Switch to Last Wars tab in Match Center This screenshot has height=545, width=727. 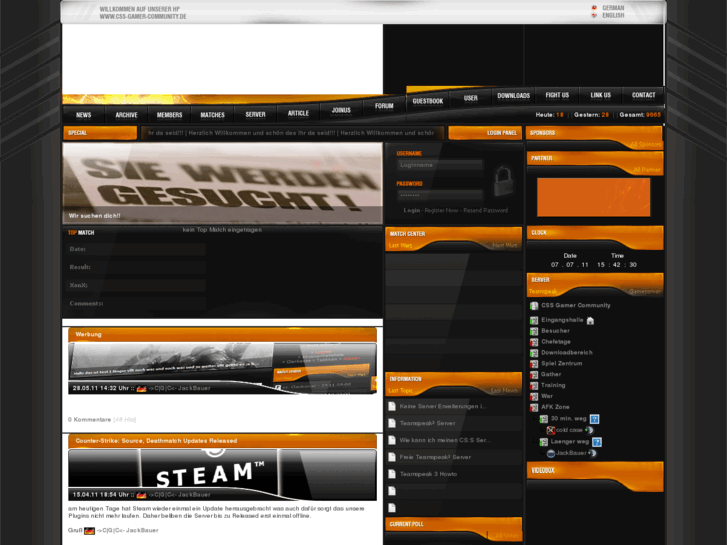400,245
